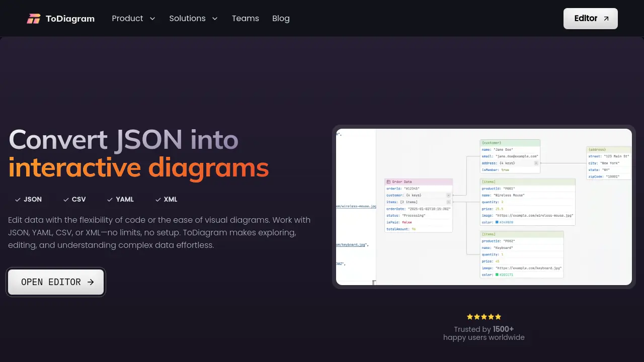The width and height of the screenshot is (644, 362).
Task: Click the Editor button in header
Action: (591, 19)
